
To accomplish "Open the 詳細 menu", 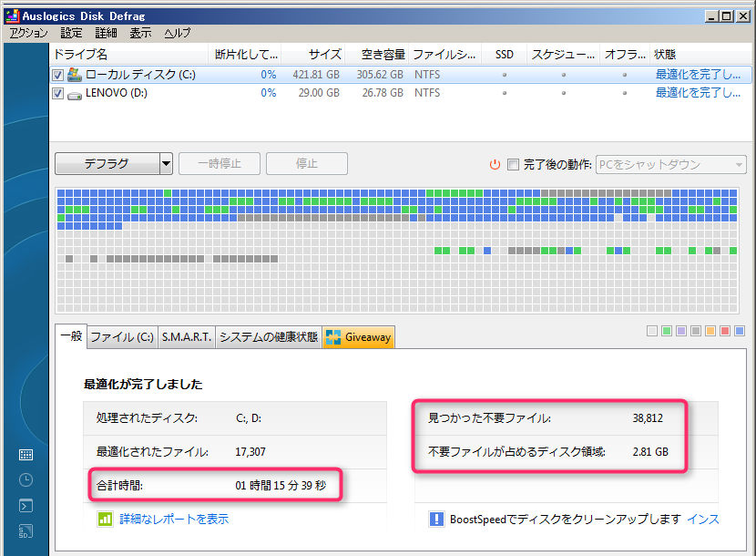I will pyautogui.click(x=106, y=33).
